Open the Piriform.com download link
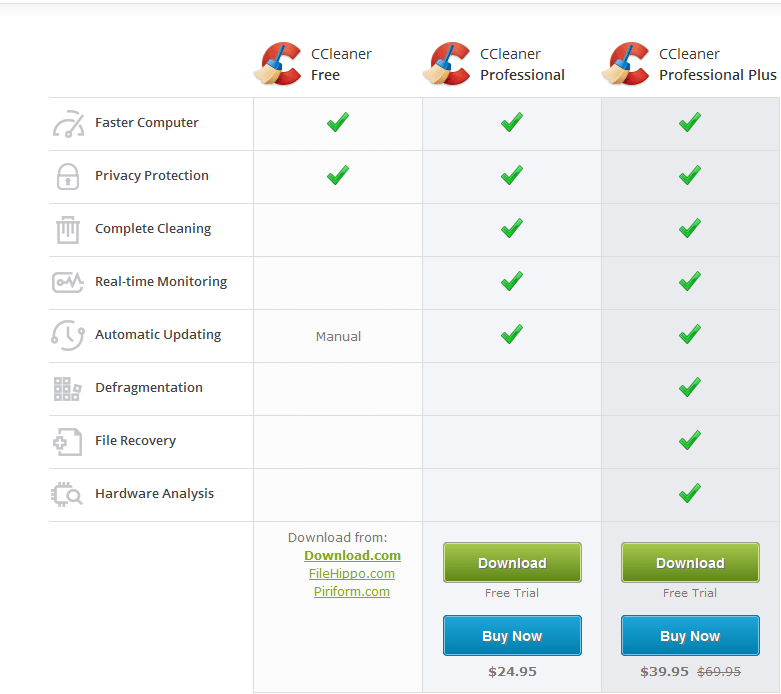 [352, 591]
